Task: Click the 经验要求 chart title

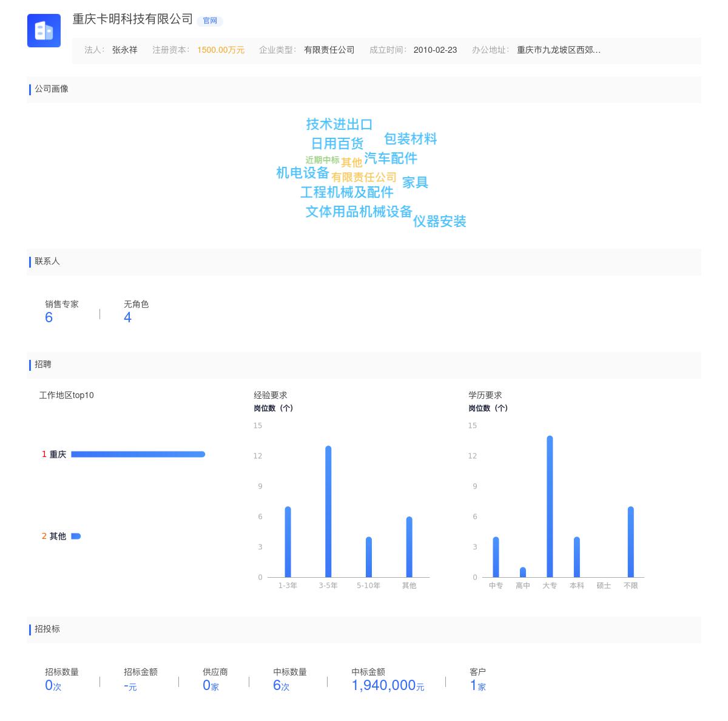Action: pos(271,395)
